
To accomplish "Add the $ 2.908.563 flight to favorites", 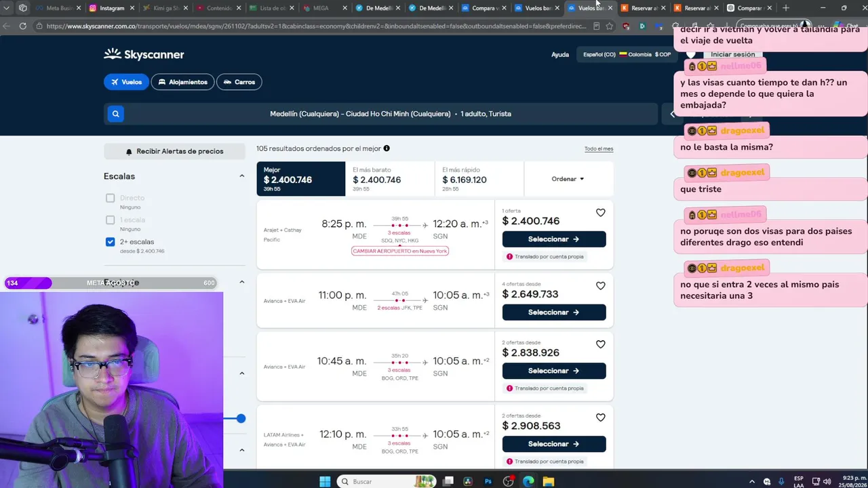I will (600, 418).
